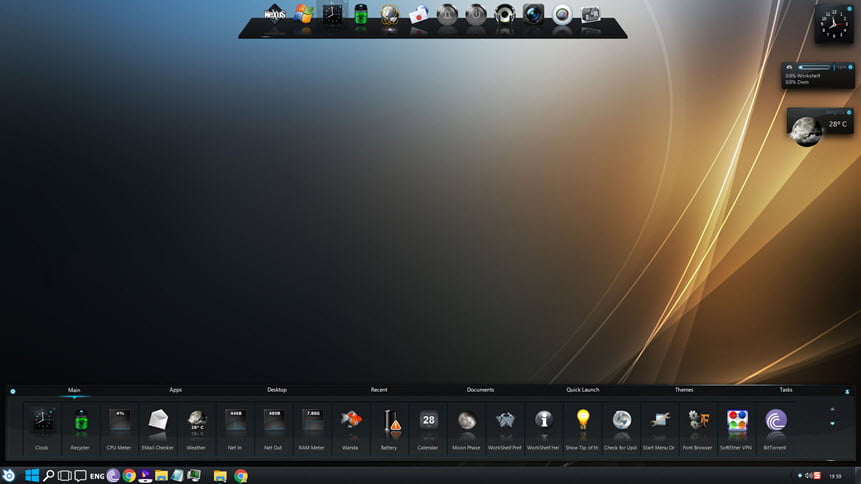
Task: Click the 28° C weather widget
Action: tap(820, 126)
